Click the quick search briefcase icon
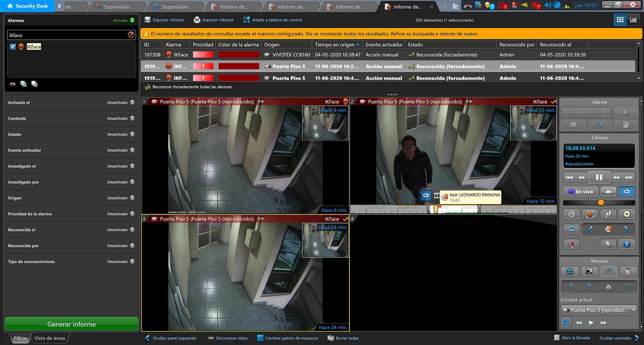The width and height of the screenshot is (644, 345). click(590, 214)
